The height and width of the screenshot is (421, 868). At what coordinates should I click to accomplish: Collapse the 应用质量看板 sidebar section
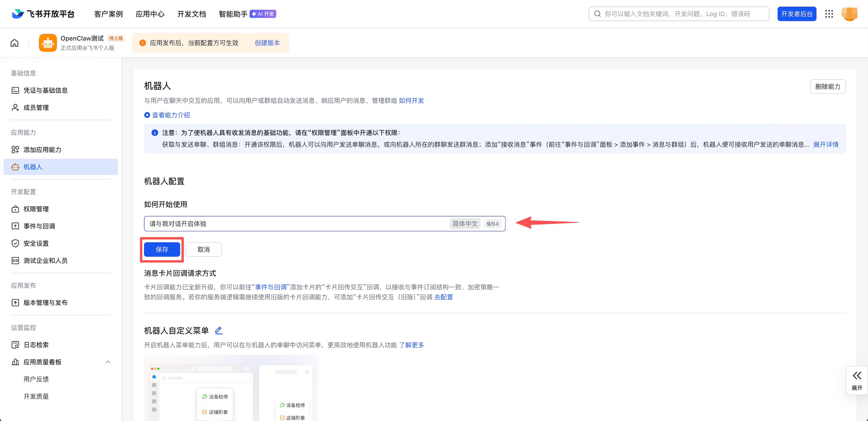click(108, 362)
